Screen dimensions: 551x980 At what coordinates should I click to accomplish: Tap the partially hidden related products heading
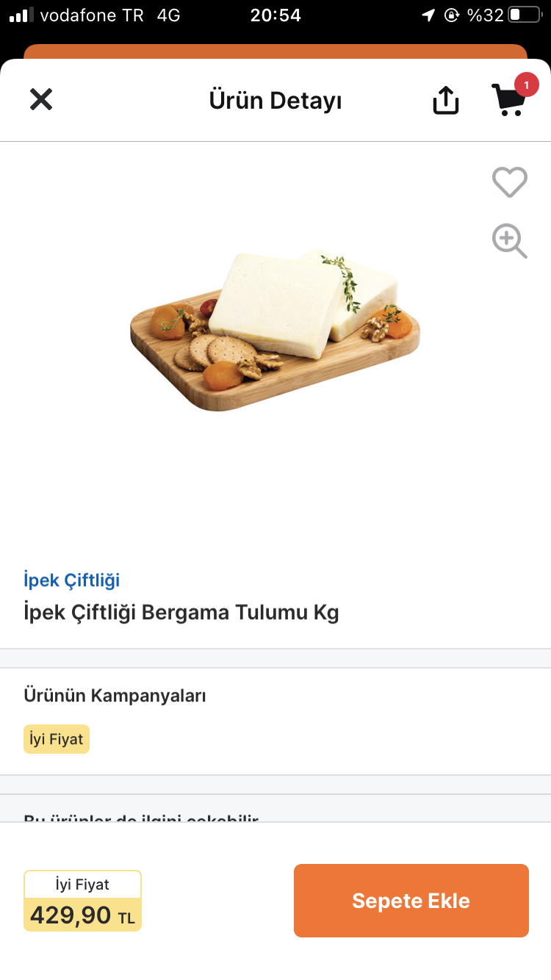141,818
